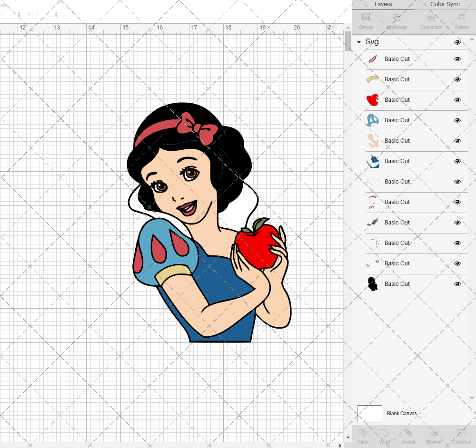Click the red hair bow on canvas
The width and height of the screenshot is (476, 448).
(198, 128)
